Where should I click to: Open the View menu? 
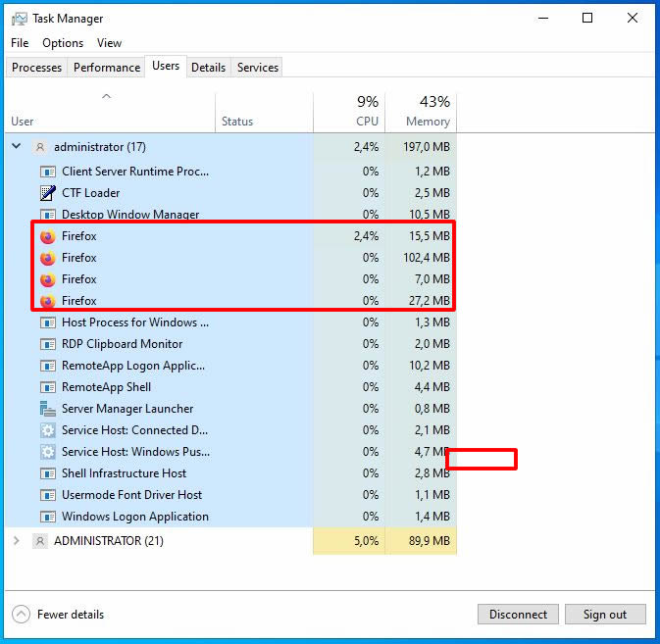click(109, 43)
